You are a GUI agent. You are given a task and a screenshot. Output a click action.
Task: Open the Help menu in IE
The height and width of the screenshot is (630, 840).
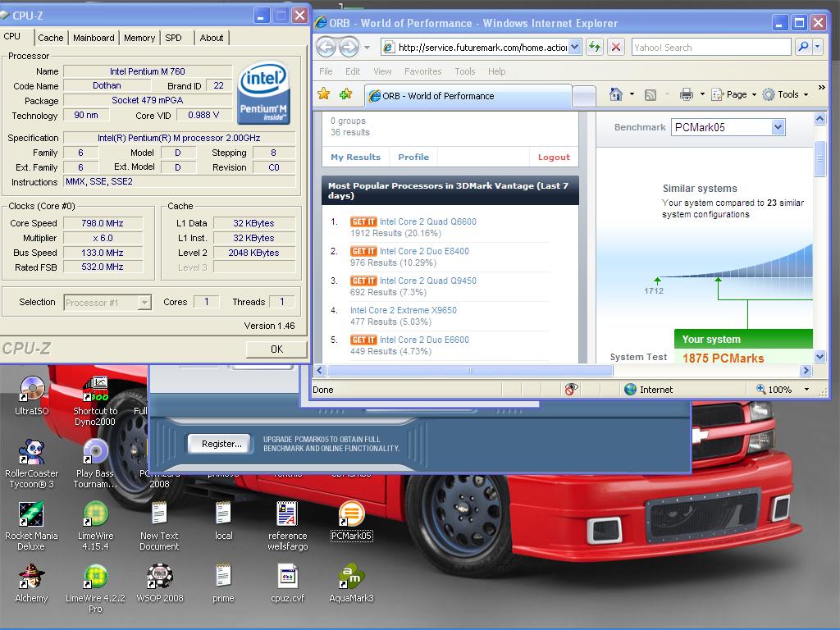[x=496, y=71]
